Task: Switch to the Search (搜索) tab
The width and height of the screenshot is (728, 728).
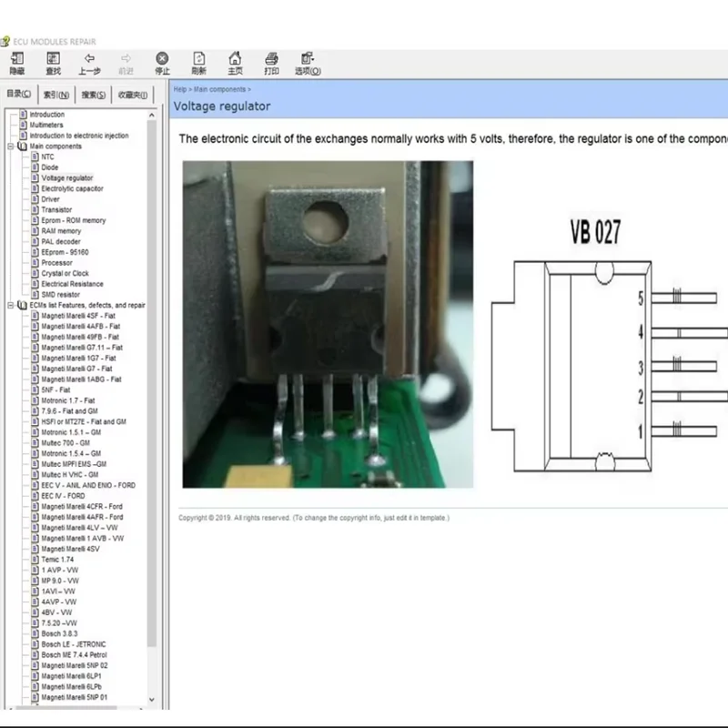Action: [x=94, y=95]
